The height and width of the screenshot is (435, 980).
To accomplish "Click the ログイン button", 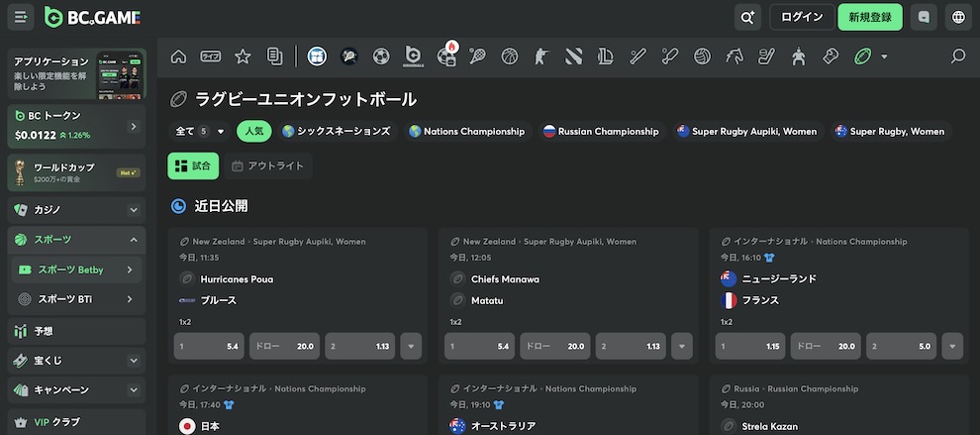I will click(x=802, y=17).
